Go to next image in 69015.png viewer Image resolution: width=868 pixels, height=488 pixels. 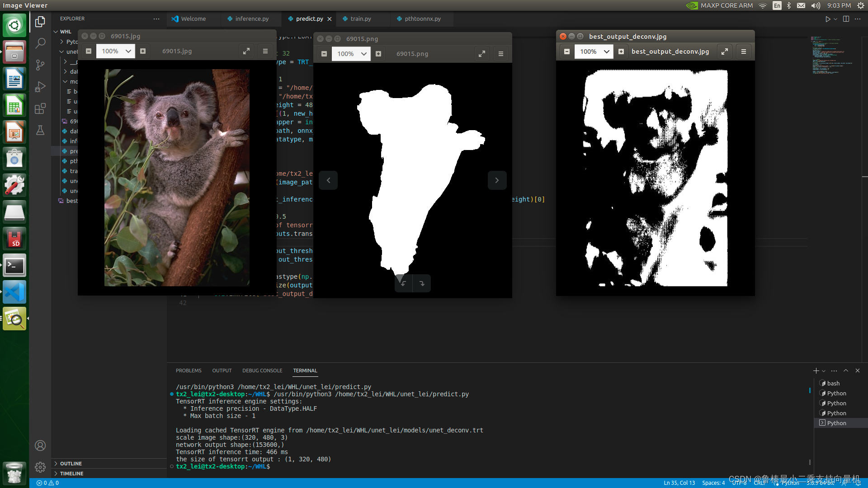coord(497,180)
